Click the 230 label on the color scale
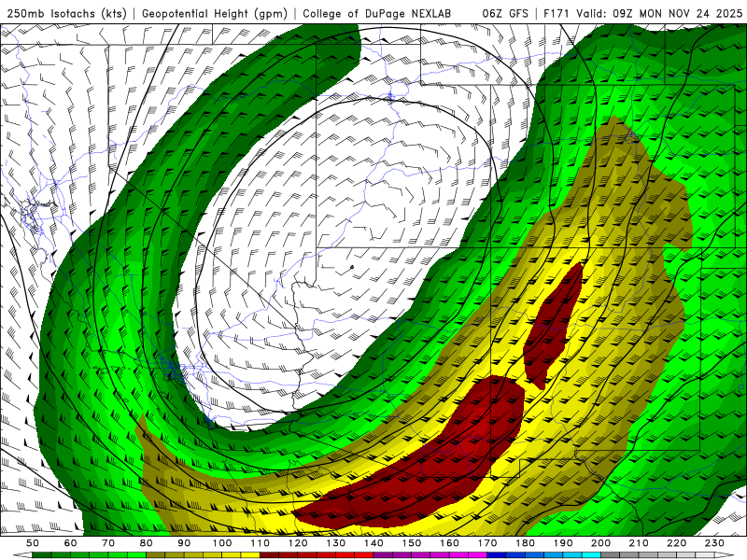Screen dimensions: 747x560 (x=714, y=543)
